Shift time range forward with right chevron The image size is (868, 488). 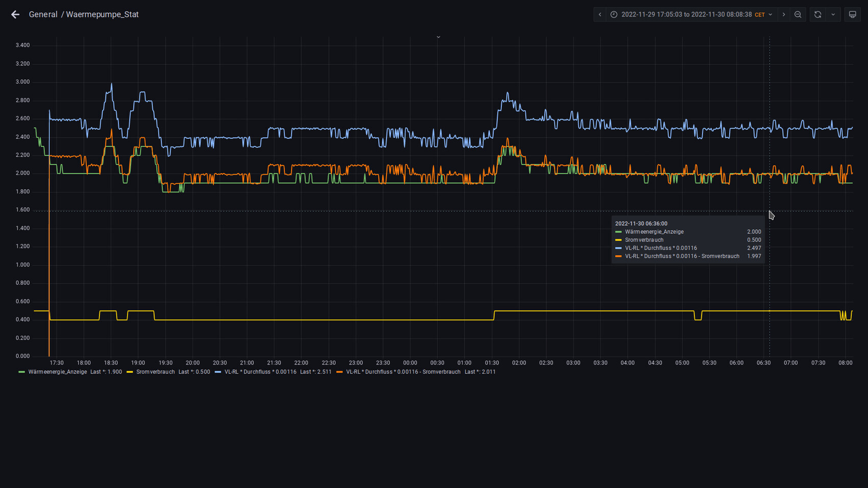(784, 14)
